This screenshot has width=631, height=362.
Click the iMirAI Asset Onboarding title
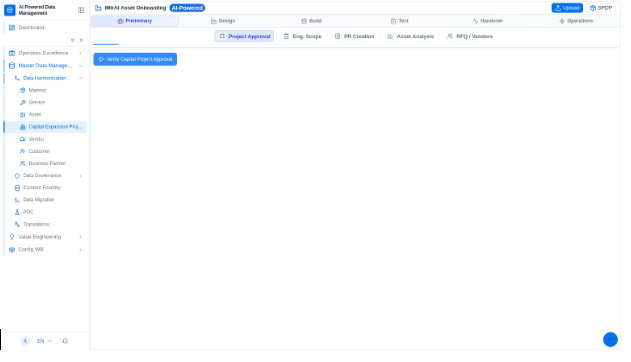point(135,8)
